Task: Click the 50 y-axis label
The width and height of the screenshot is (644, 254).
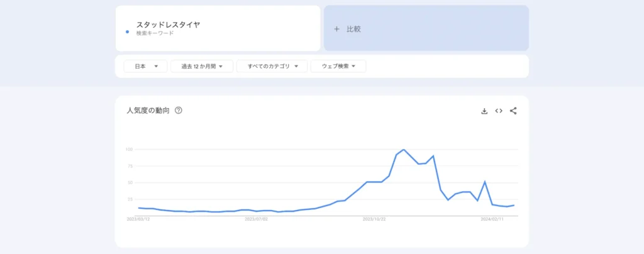Action: [x=130, y=182]
